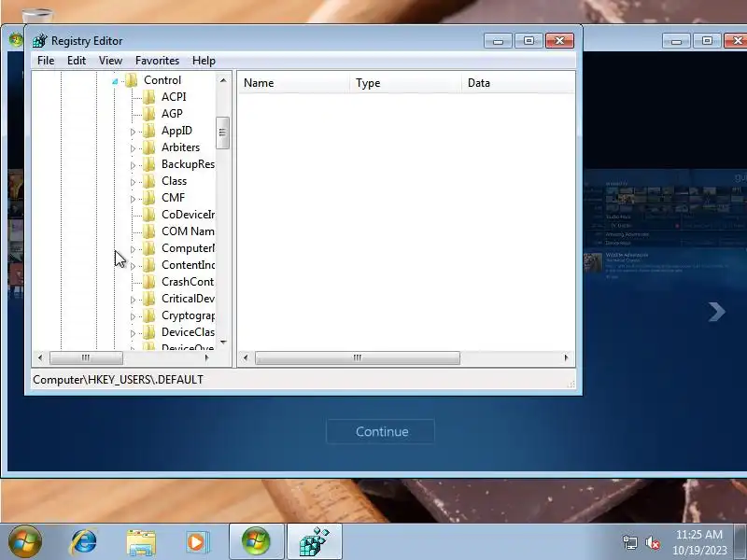747x560 pixels.
Task: Select the Control folder icon
Action: coord(132,80)
